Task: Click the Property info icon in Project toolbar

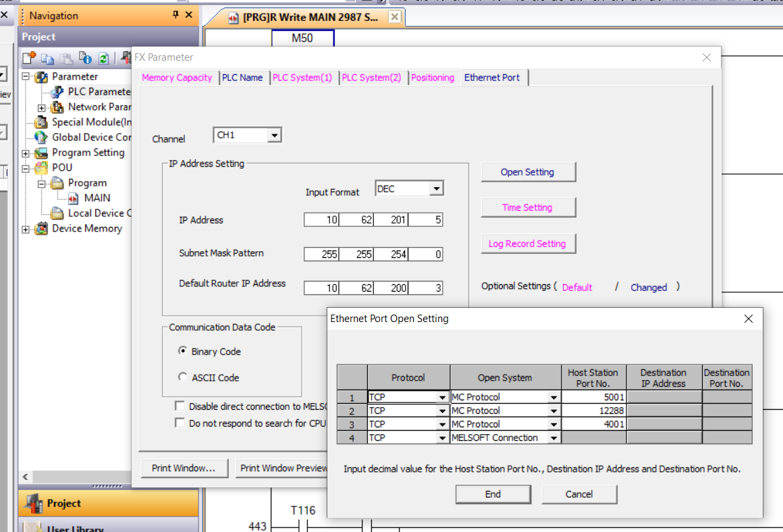Action: click(85, 58)
